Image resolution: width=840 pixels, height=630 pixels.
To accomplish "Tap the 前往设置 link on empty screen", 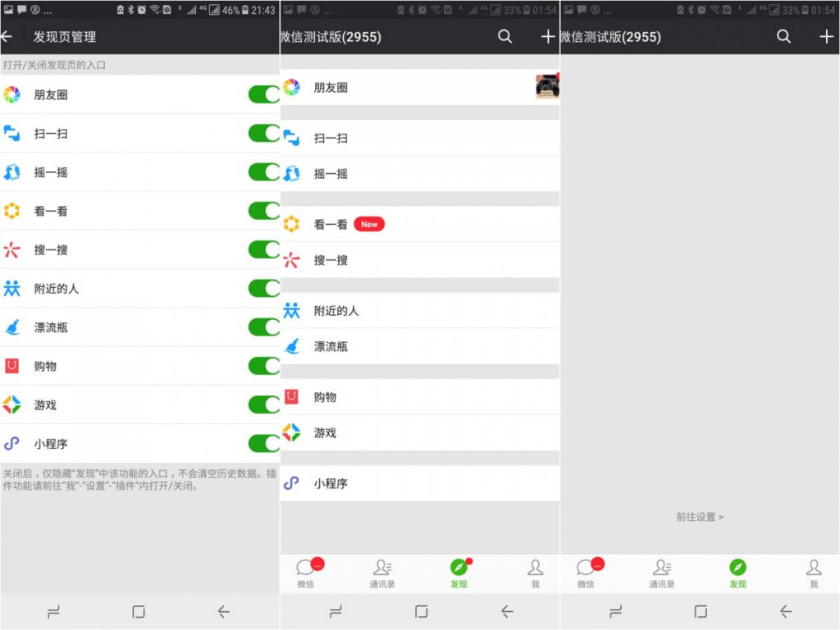I will click(700, 518).
